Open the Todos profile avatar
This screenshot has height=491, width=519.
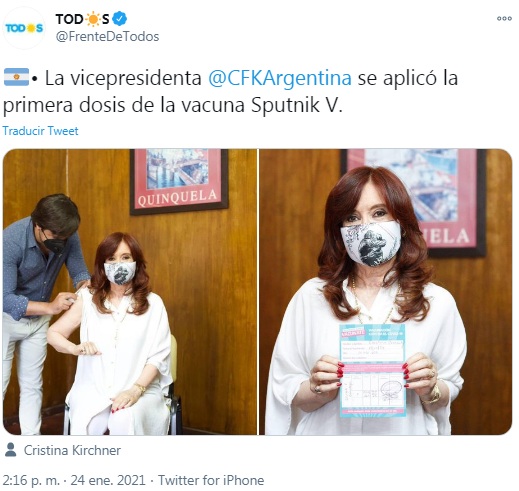click(24, 28)
